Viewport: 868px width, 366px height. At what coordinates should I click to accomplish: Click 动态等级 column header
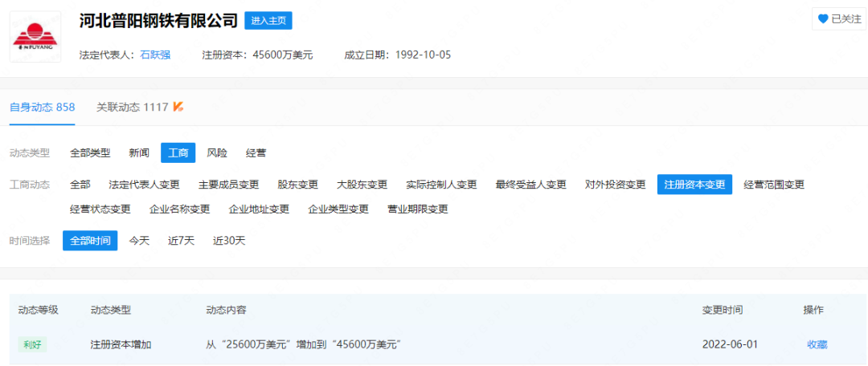tap(39, 310)
